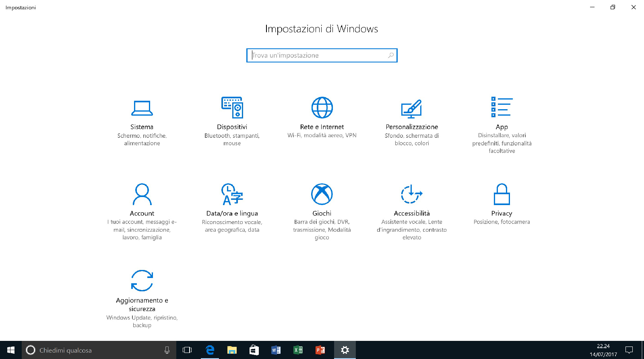Open the App list icon
This screenshot has height=359, width=644.
point(502,107)
